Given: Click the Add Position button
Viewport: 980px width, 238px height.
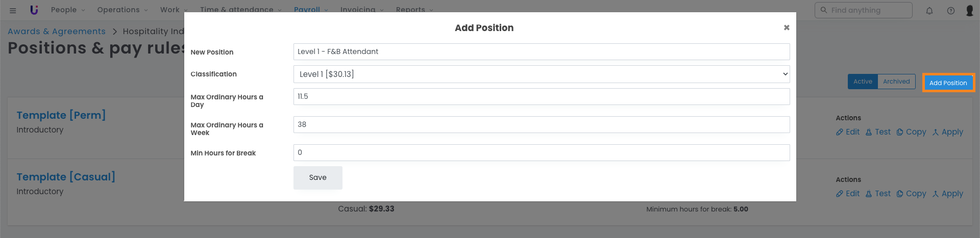Looking at the screenshot, I should pos(948,83).
